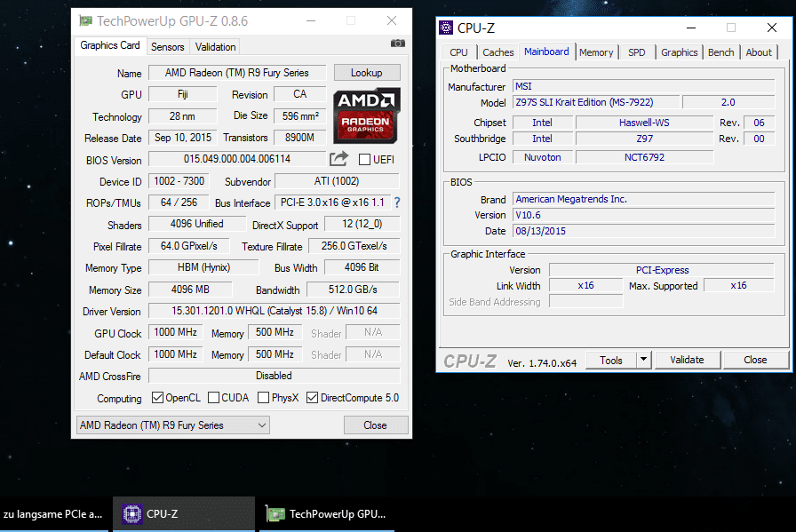Click the 'American Megatrends Inc.' BIOS brand field

[644, 199]
